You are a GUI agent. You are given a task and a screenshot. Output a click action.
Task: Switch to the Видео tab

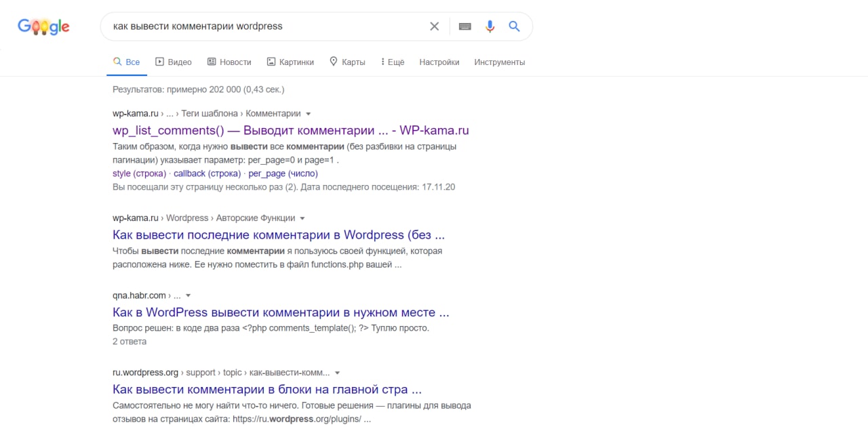coord(174,62)
